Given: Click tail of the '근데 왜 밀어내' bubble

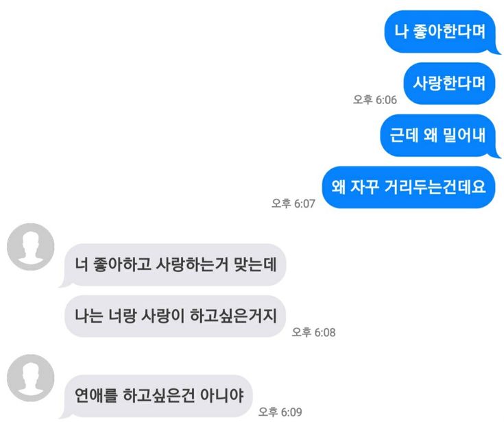Looking at the screenshot, I should click(x=496, y=155).
